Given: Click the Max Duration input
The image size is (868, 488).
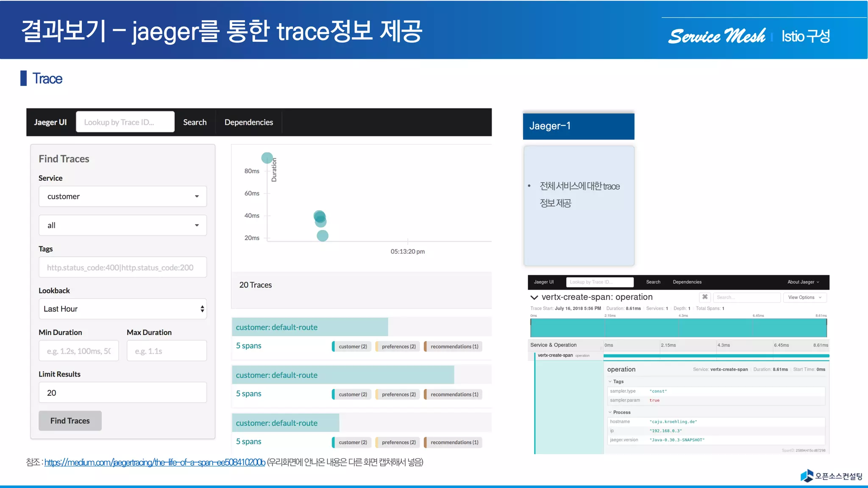Looking at the screenshot, I should (167, 351).
